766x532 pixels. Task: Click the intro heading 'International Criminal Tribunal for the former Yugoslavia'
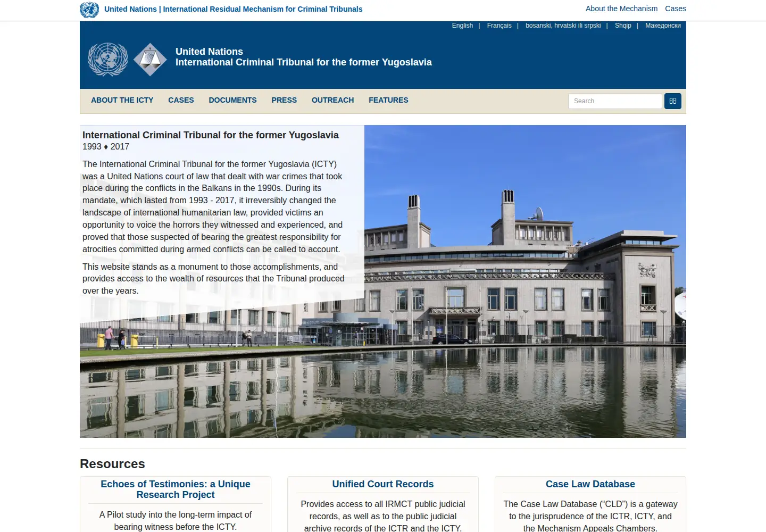211,135
